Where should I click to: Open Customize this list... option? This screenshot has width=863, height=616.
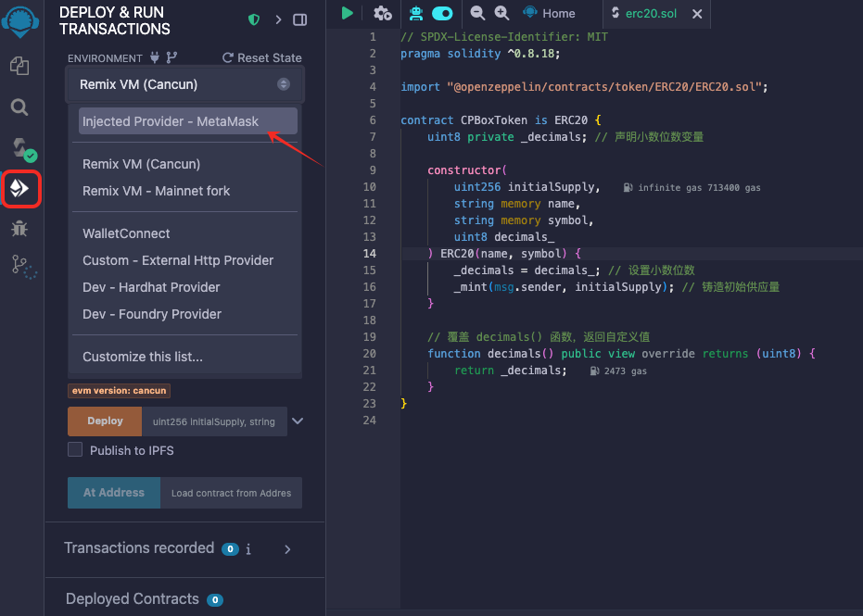point(143,357)
